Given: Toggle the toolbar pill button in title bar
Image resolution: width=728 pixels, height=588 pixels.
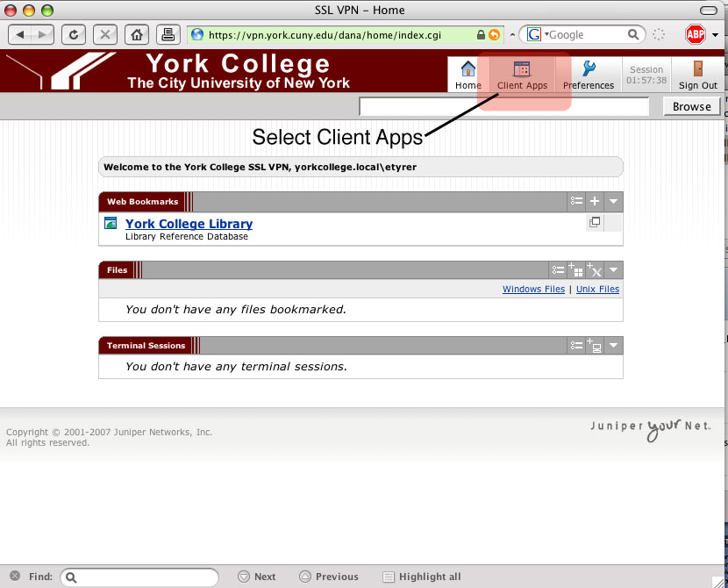Looking at the screenshot, I should [x=708, y=11].
